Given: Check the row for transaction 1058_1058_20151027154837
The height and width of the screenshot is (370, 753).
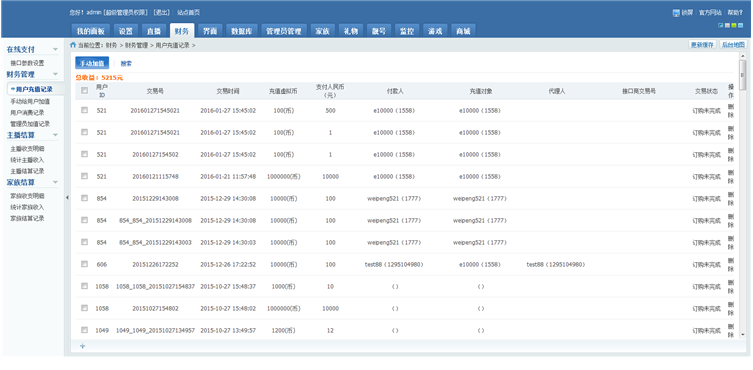Looking at the screenshot, I should pyautogui.click(x=85, y=286).
